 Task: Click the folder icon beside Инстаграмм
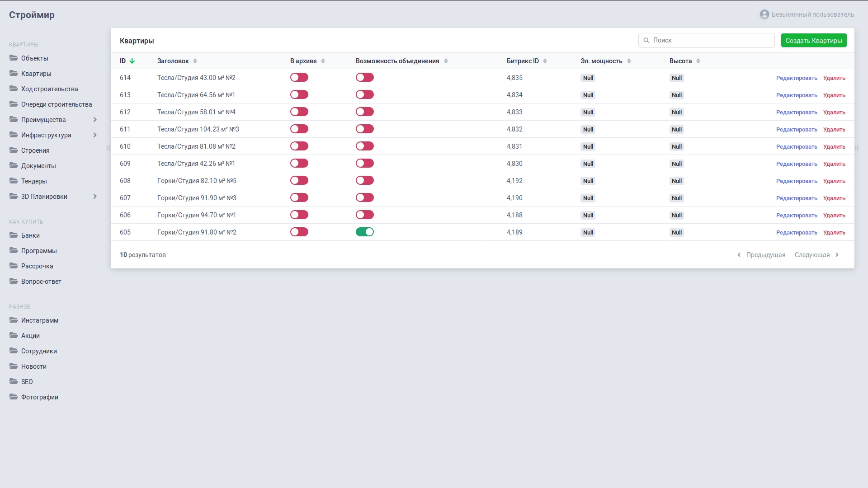pos(14,320)
